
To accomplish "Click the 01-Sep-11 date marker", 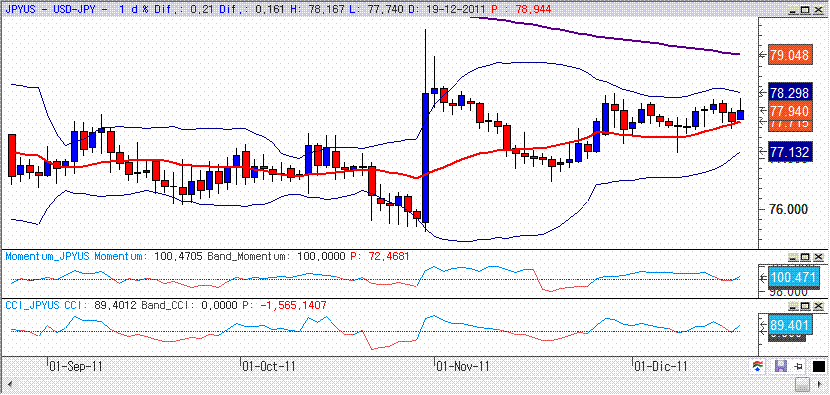I will coord(76,366).
